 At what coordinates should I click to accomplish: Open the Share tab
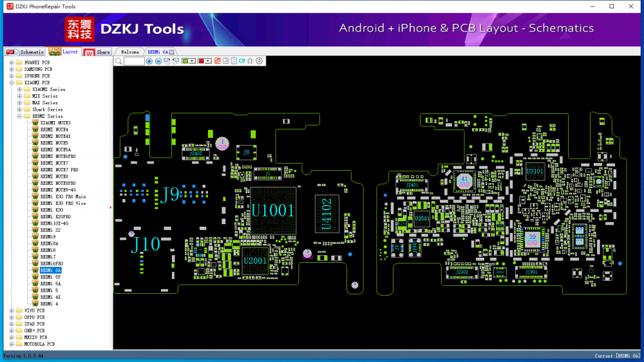(x=98, y=52)
